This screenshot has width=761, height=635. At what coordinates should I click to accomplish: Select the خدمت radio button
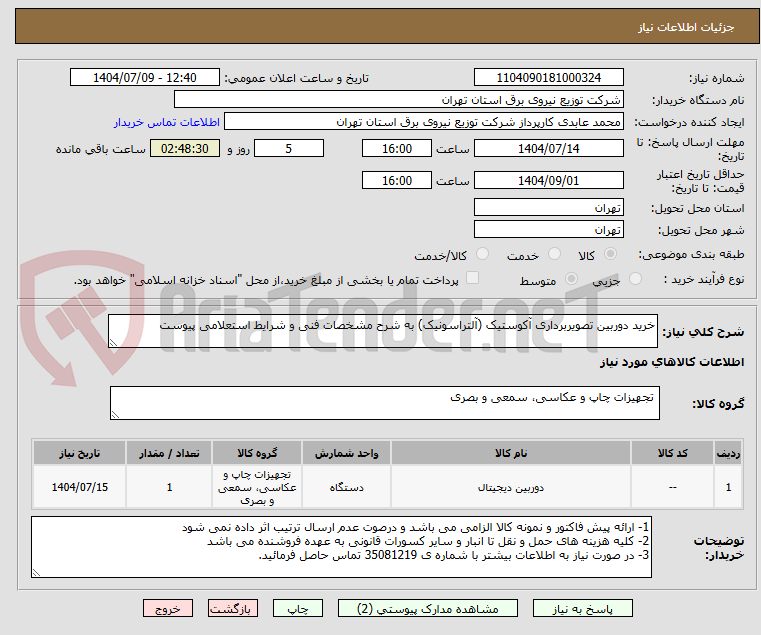[x=554, y=254]
